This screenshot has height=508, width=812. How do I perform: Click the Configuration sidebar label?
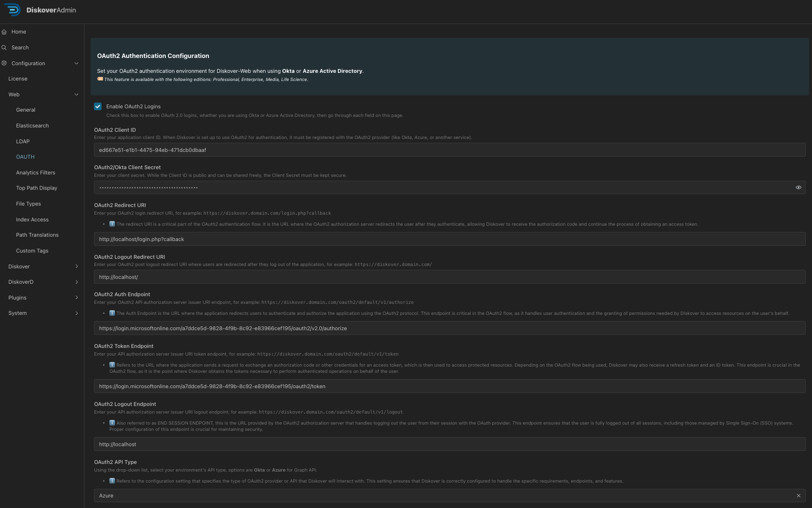point(28,63)
